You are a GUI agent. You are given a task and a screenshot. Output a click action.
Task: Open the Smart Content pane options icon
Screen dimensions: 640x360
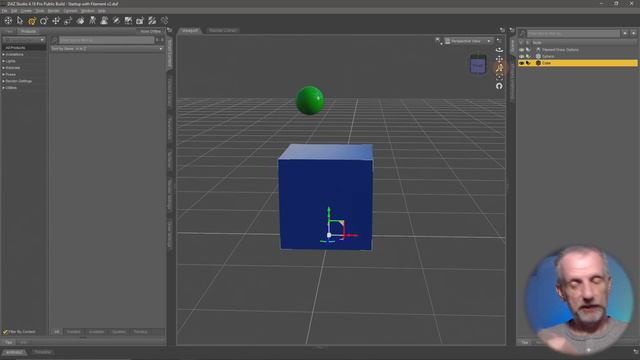coord(169,30)
